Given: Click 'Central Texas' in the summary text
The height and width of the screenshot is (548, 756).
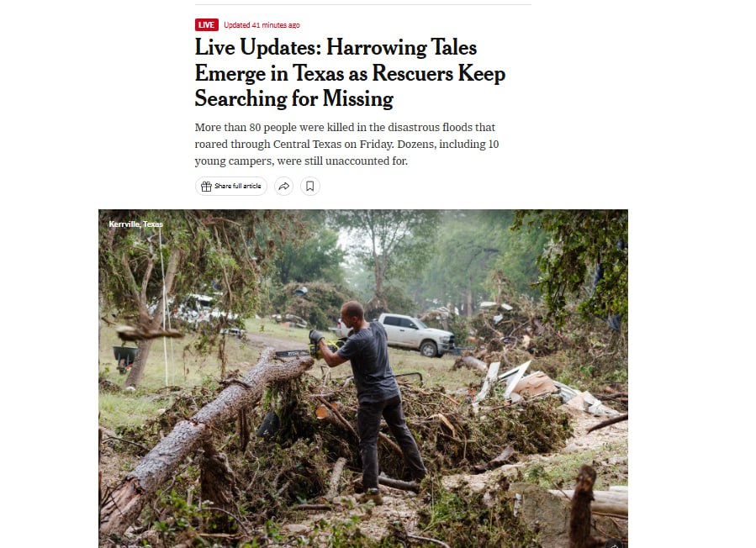Looking at the screenshot, I should pyautogui.click(x=307, y=144).
